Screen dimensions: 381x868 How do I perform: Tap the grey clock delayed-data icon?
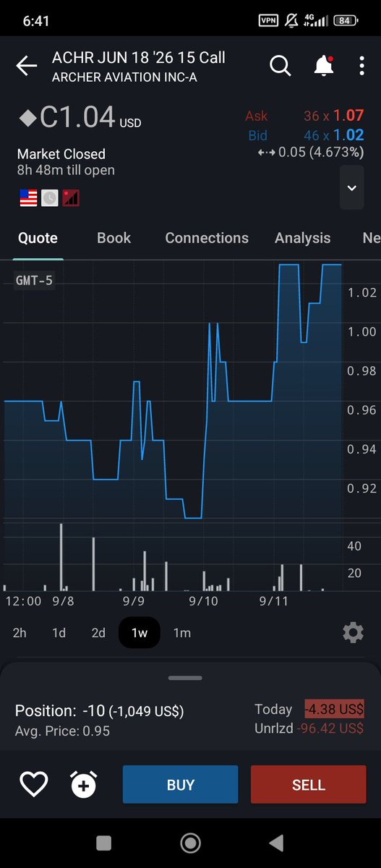coord(49,197)
